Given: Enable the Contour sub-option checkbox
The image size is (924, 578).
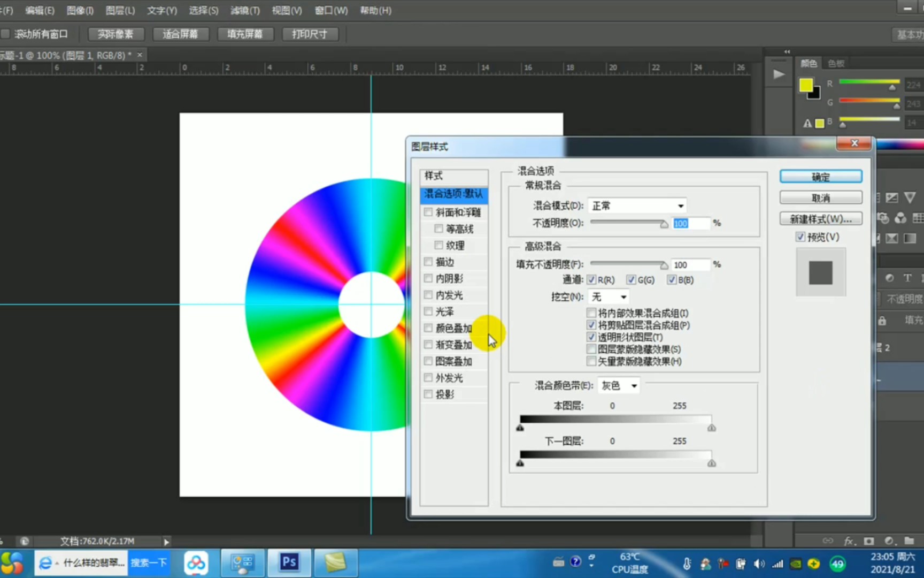Looking at the screenshot, I should (x=439, y=229).
